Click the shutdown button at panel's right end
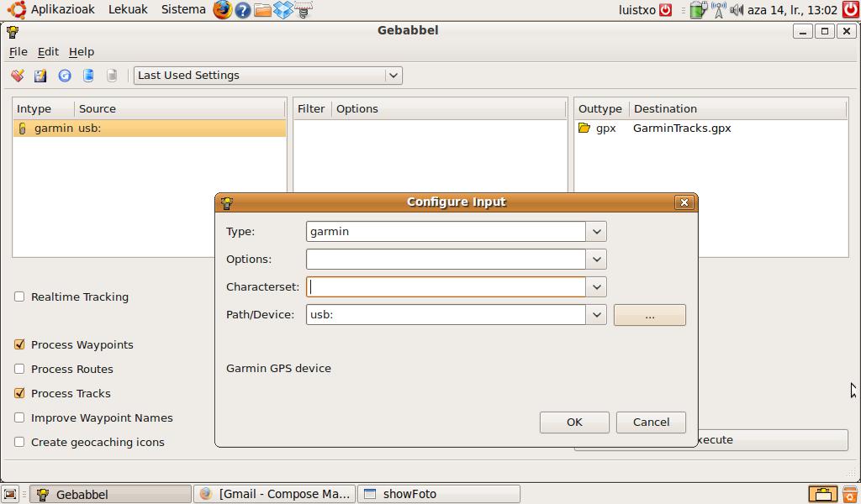861x504 pixels. pos(851,10)
